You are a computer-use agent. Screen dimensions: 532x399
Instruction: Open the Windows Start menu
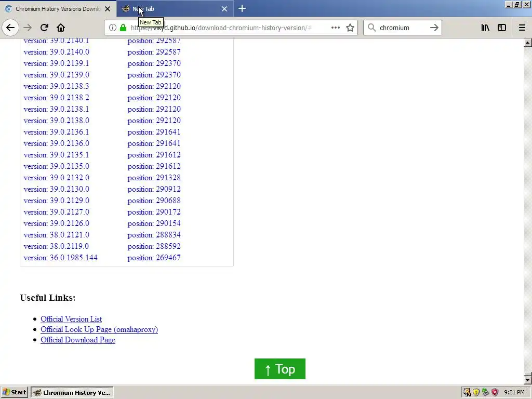click(x=14, y=393)
